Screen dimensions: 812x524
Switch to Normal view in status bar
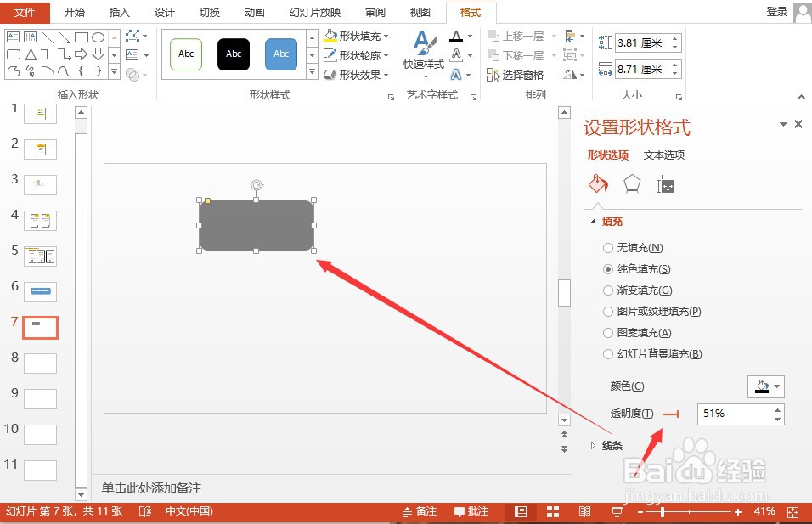pyautogui.click(x=521, y=511)
